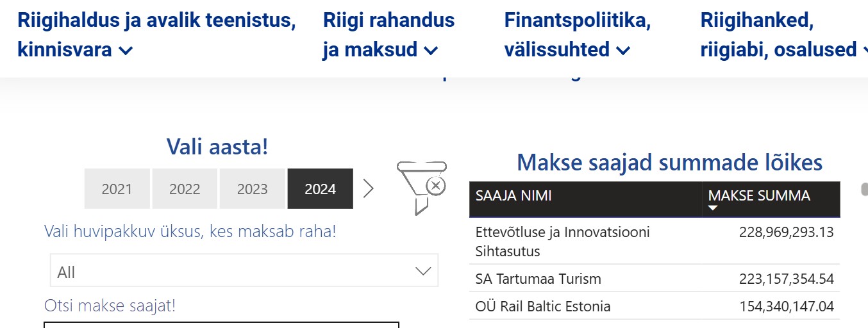Click the table's vertical scrollbar handle

point(864,190)
